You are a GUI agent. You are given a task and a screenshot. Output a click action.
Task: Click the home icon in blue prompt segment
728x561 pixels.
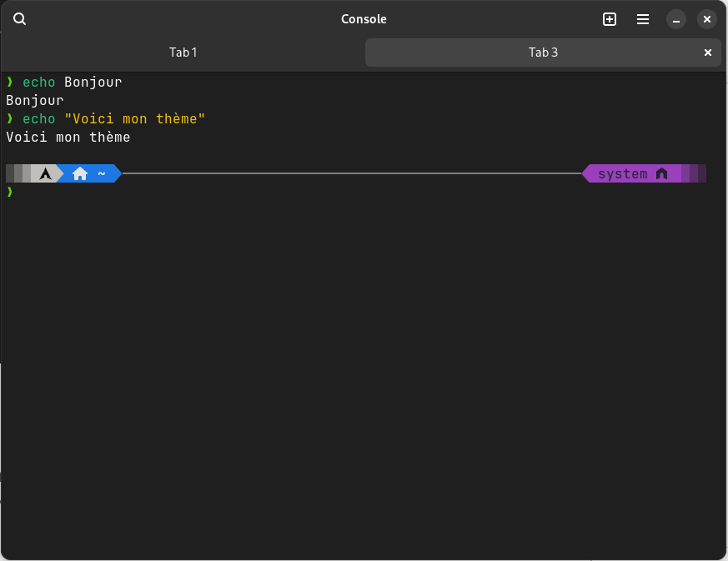click(x=80, y=173)
